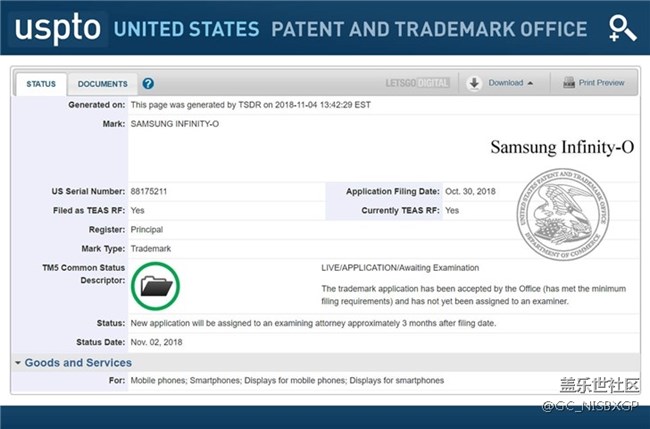Click the LIVE/APPLICATION/Awaiting Examination status text
This screenshot has width=650, height=429.
pyautogui.click(x=393, y=268)
